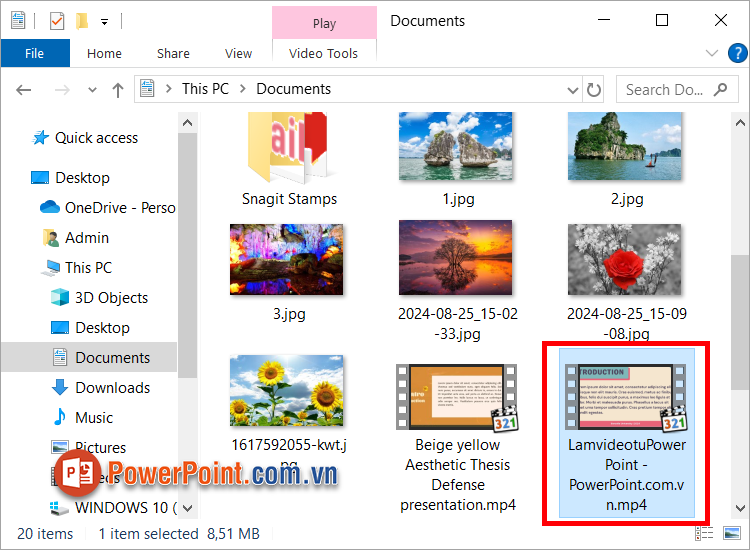
Task: Select the Snagit Stamps folder
Action: tap(289, 160)
